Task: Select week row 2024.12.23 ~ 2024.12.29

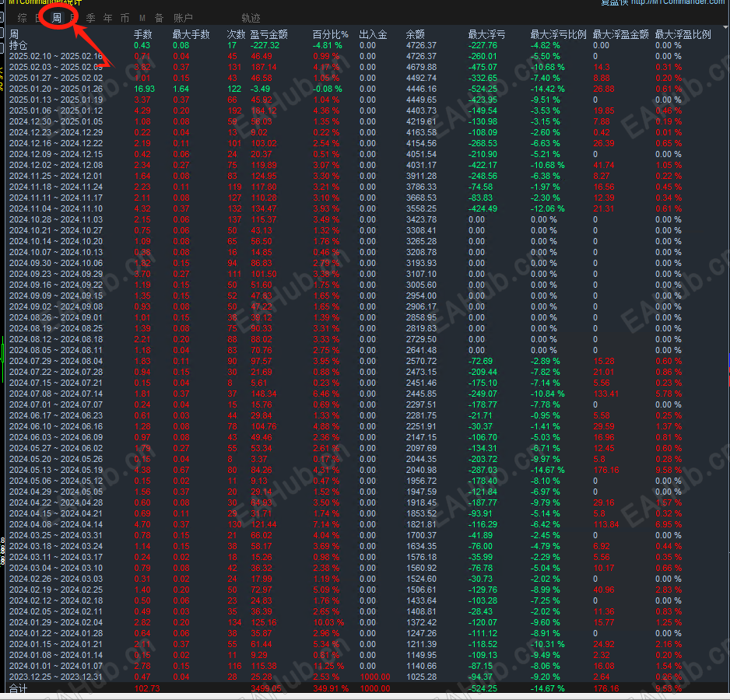Action: click(56, 133)
